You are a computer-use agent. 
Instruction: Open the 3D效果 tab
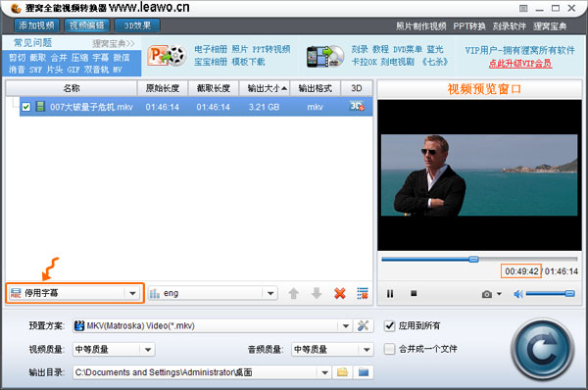pyautogui.click(x=137, y=25)
